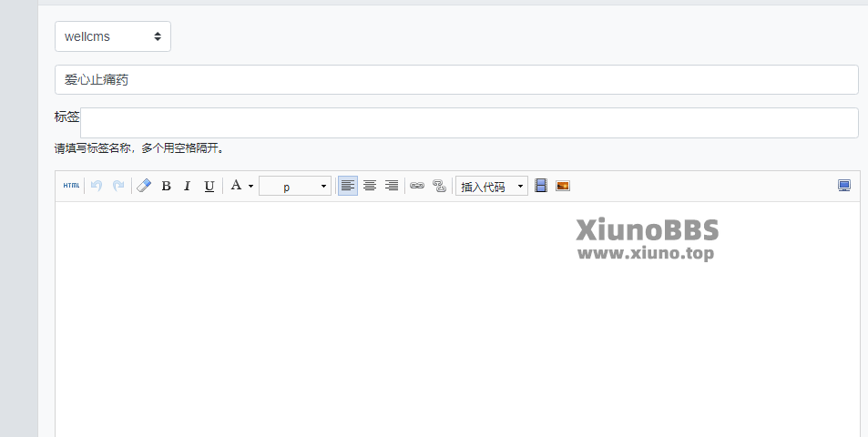Toggle bold formatting
The width and height of the screenshot is (868, 437).
(x=166, y=186)
